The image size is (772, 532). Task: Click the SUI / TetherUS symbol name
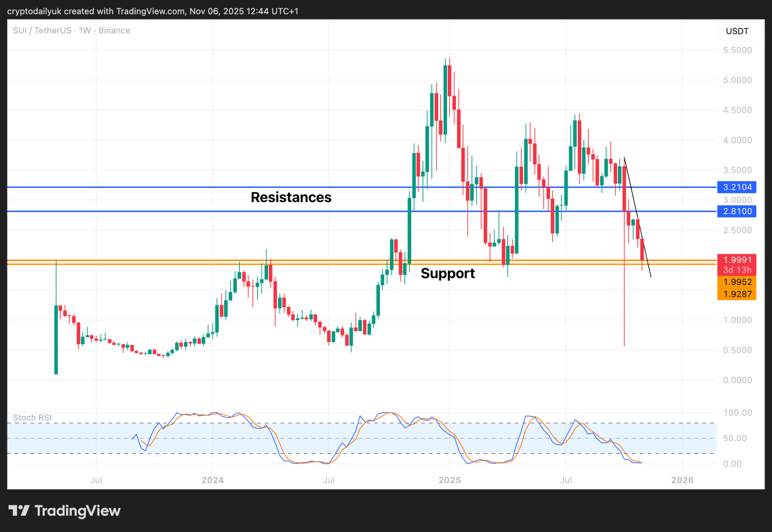click(41, 31)
